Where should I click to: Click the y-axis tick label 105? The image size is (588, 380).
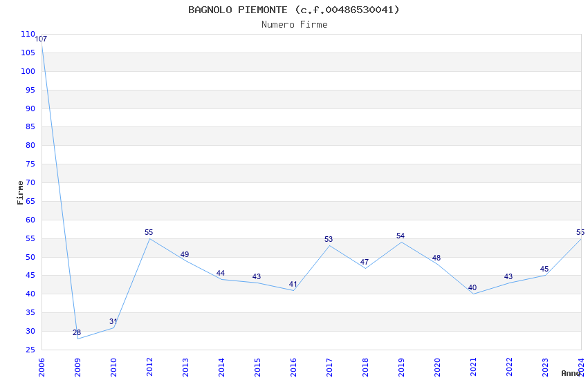pyautogui.click(x=28, y=53)
